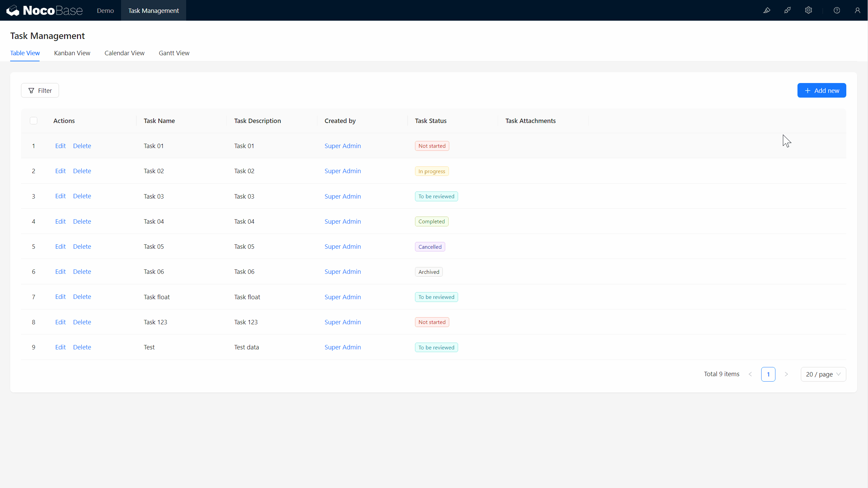Open the UI Editor highlighter icon
The height and width of the screenshot is (488, 868).
[x=767, y=11]
